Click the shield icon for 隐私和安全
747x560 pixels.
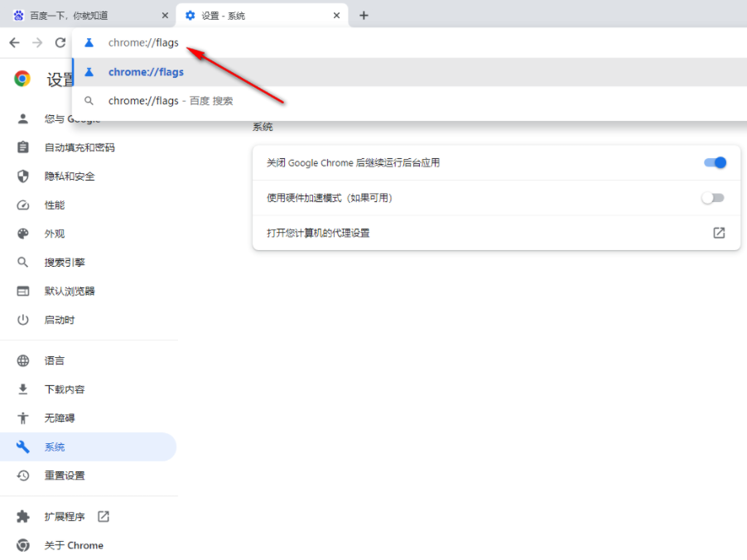[23, 176]
